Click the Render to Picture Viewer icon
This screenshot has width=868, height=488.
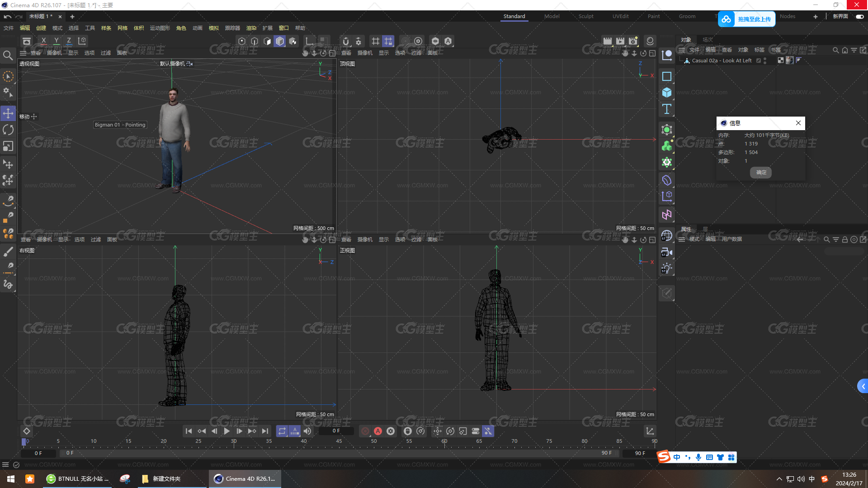pos(620,41)
